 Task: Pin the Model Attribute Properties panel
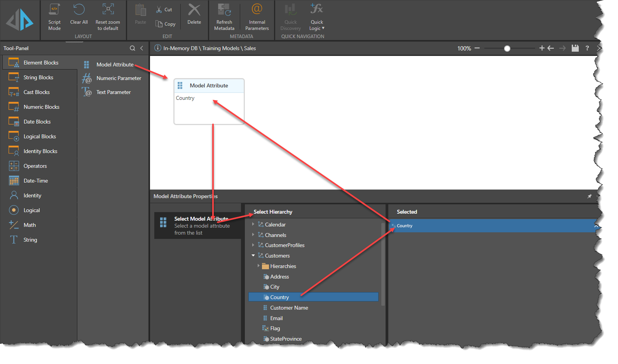click(x=589, y=197)
